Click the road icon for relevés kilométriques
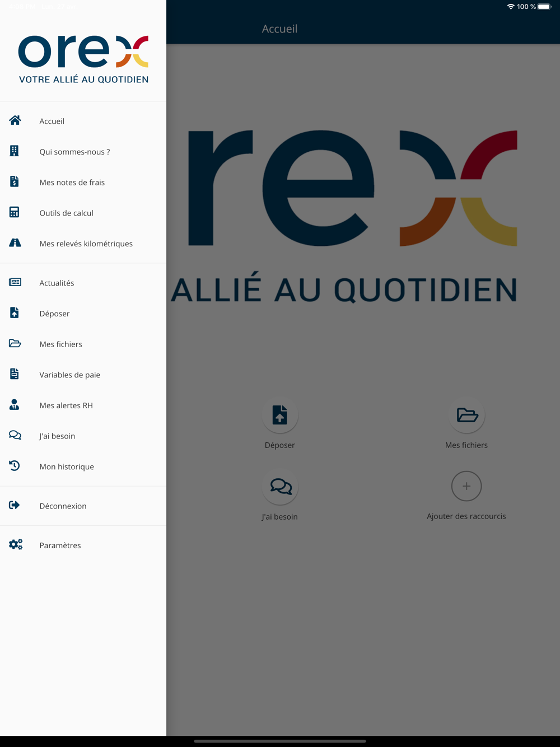This screenshot has width=560, height=747. [15, 242]
